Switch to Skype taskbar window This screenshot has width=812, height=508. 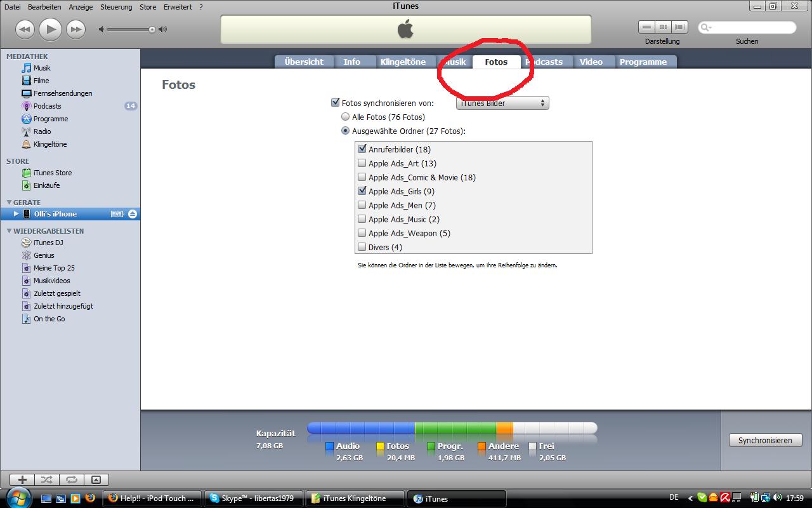254,498
